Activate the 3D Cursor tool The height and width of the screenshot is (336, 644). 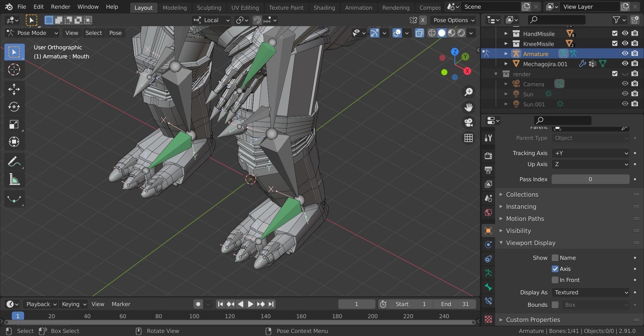click(14, 69)
